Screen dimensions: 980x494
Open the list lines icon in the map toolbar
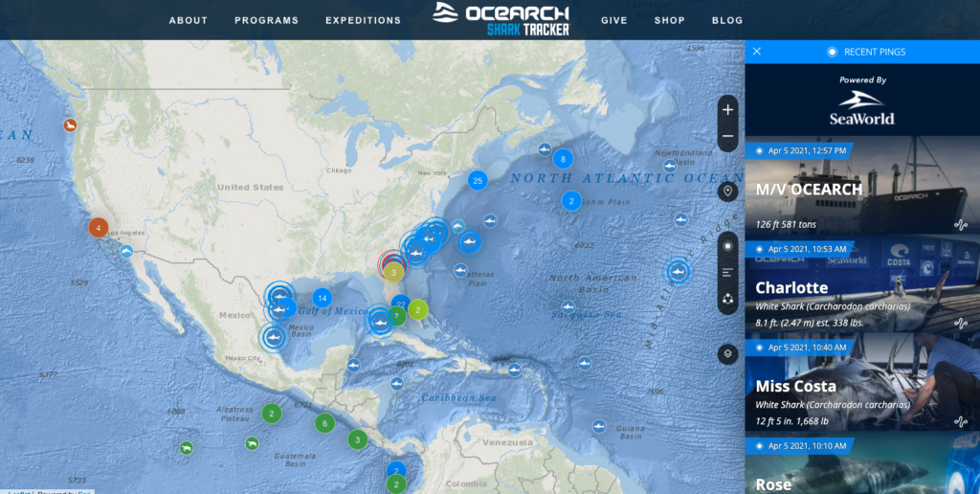[x=727, y=272]
